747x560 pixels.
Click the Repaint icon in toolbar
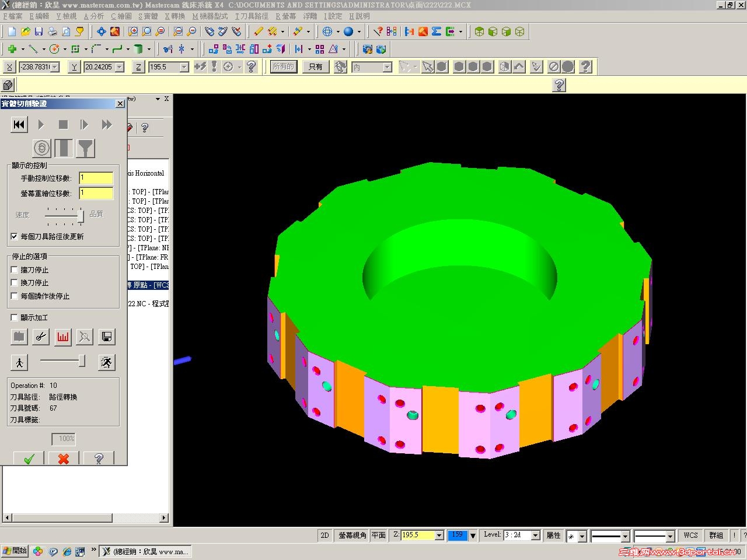point(115,32)
